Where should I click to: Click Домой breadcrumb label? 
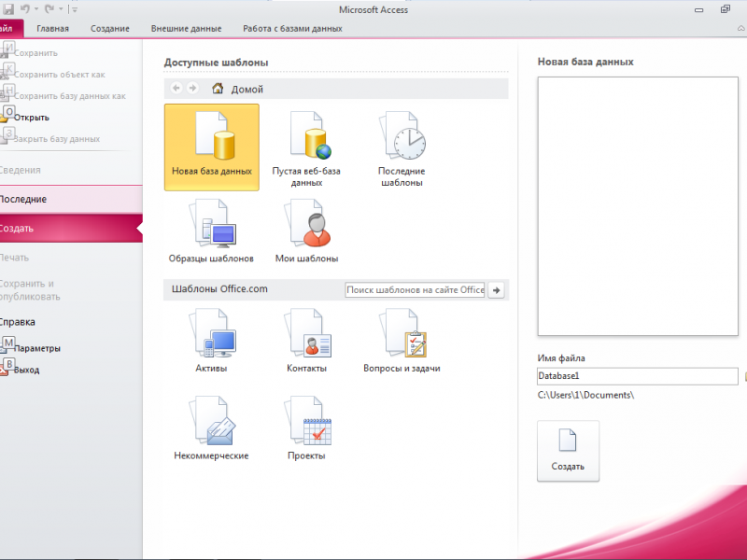click(247, 89)
